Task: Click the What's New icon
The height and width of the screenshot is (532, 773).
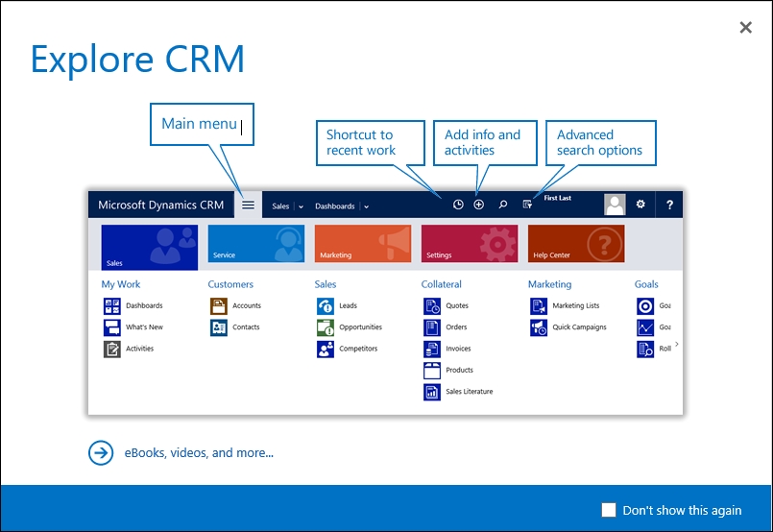Action: (112, 327)
